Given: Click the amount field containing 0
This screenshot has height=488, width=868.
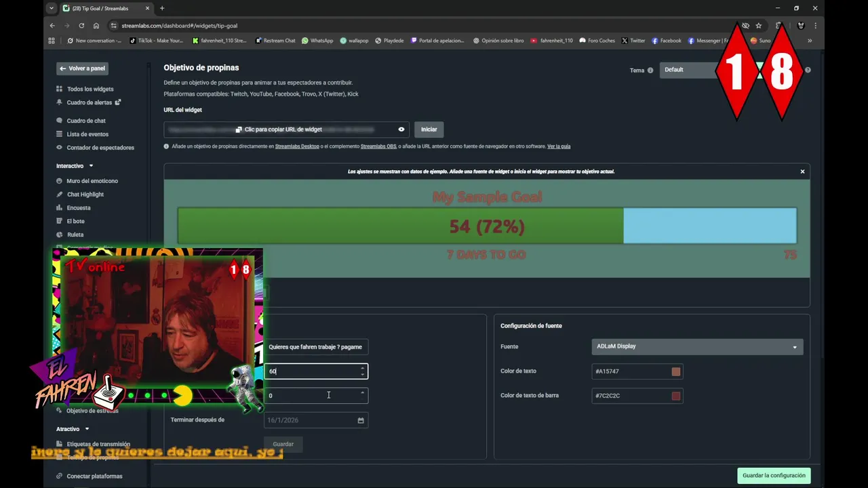Looking at the screenshot, I should pyautogui.click(x=316, y=396).
